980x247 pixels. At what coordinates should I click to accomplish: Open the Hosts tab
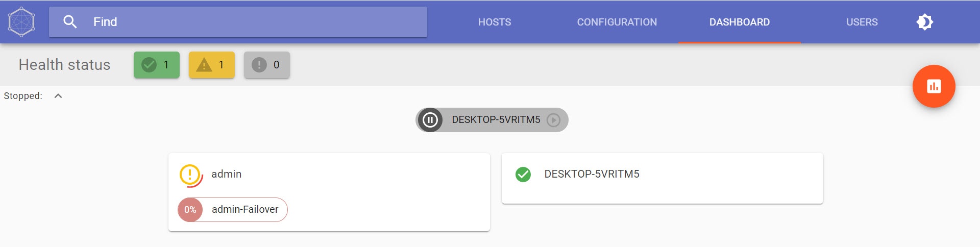pos(494,22)
